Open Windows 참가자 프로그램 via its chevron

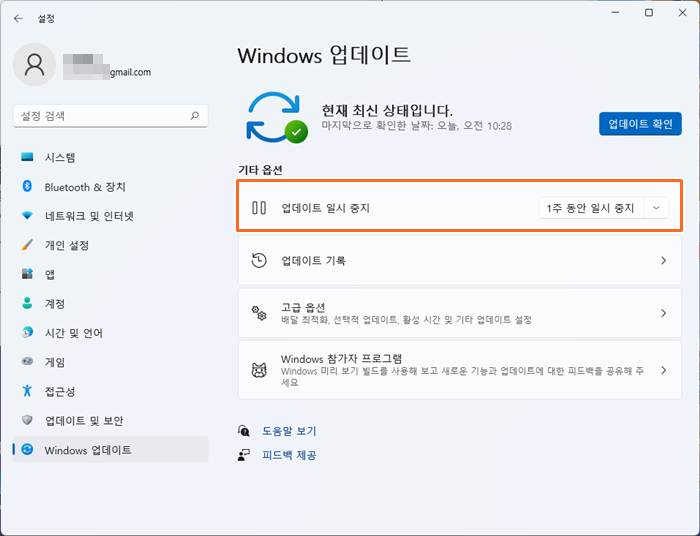pyautogui.click(x=663, y=370)
